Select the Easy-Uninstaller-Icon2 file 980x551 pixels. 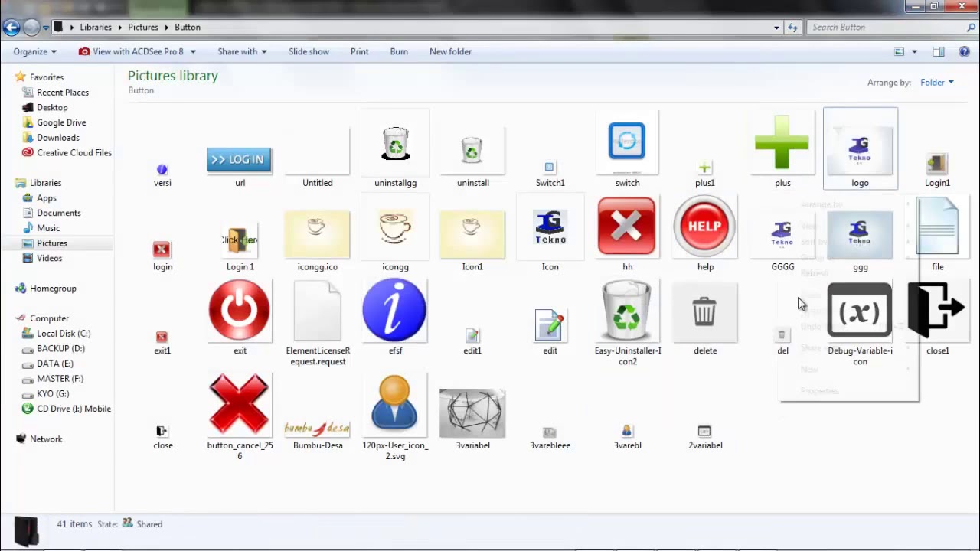[626, 310]
